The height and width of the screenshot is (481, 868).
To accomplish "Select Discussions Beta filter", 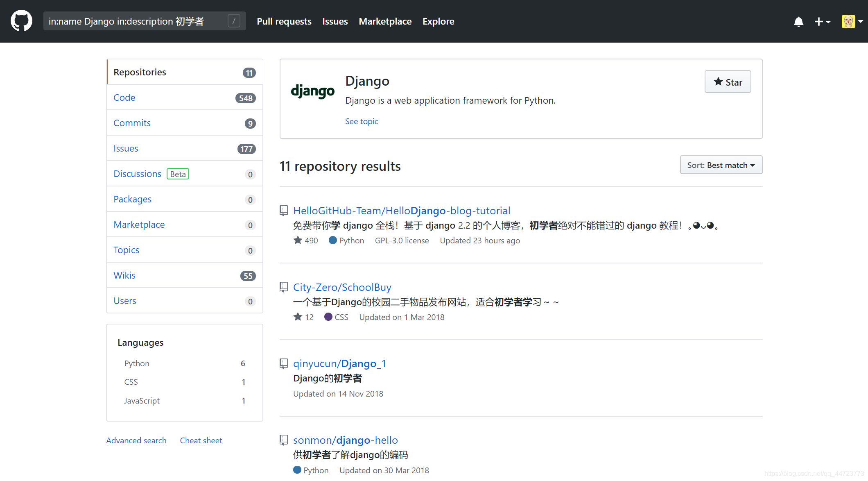I will [185, 174].
